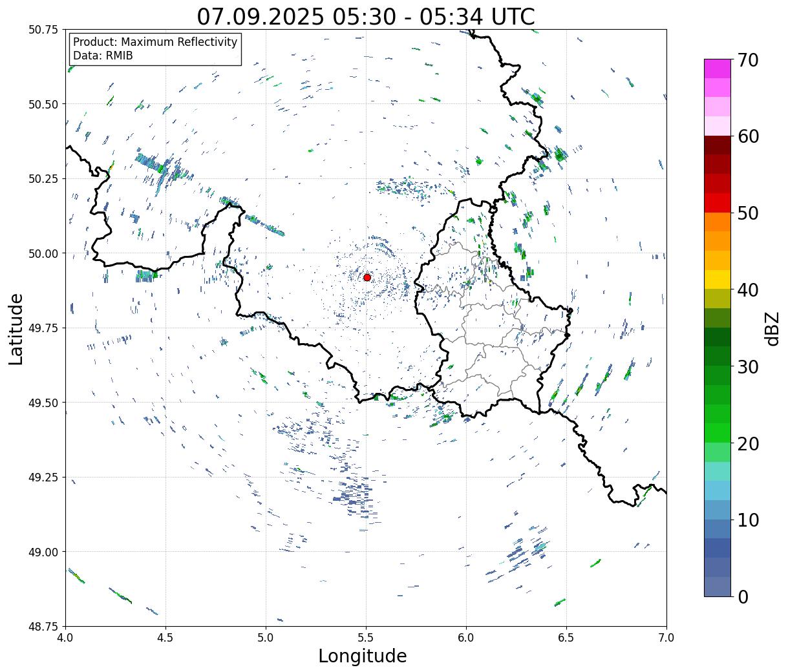Click the magenta top colorbar segment
This screenshot has height=672, width=788.
(x=718, y=68)
